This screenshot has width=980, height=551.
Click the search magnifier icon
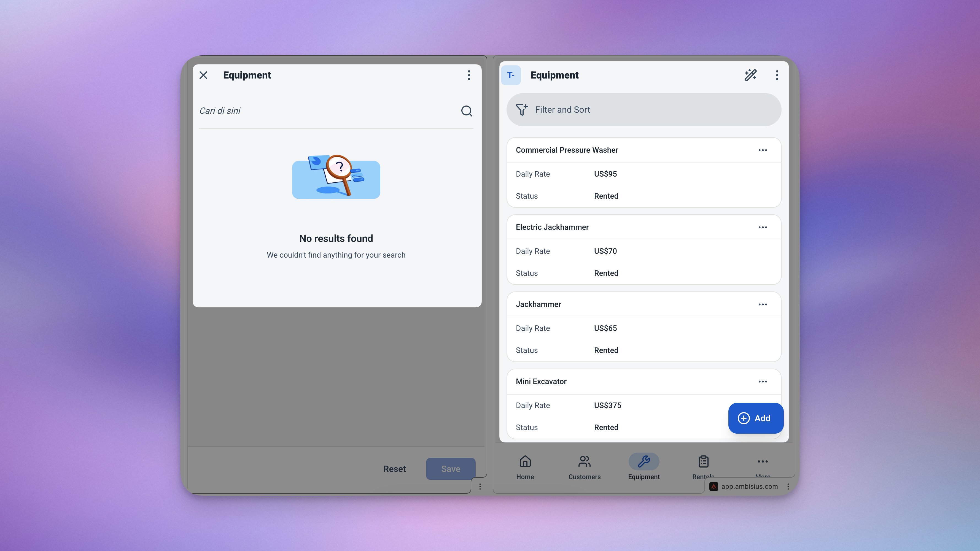click(x=466, y=111)
